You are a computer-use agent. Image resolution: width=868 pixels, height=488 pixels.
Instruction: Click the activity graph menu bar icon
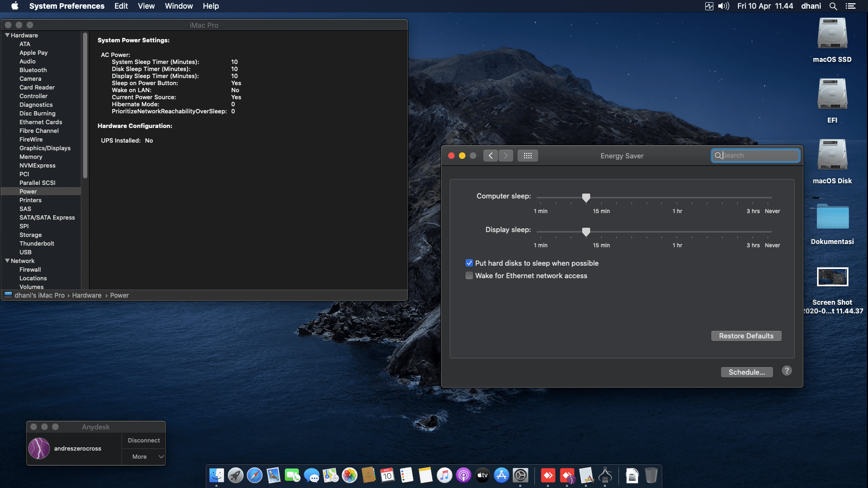coord(709,6)
